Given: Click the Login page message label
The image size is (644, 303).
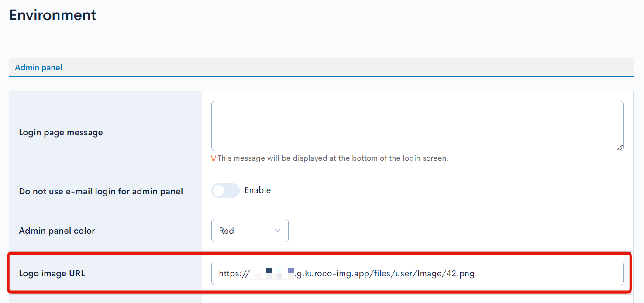Looking at the screenshot, I should click(x=61, y=132).
